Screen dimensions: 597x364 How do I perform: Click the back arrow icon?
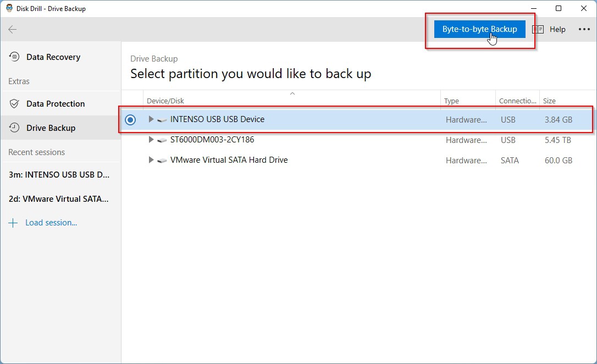click(12, 30)
